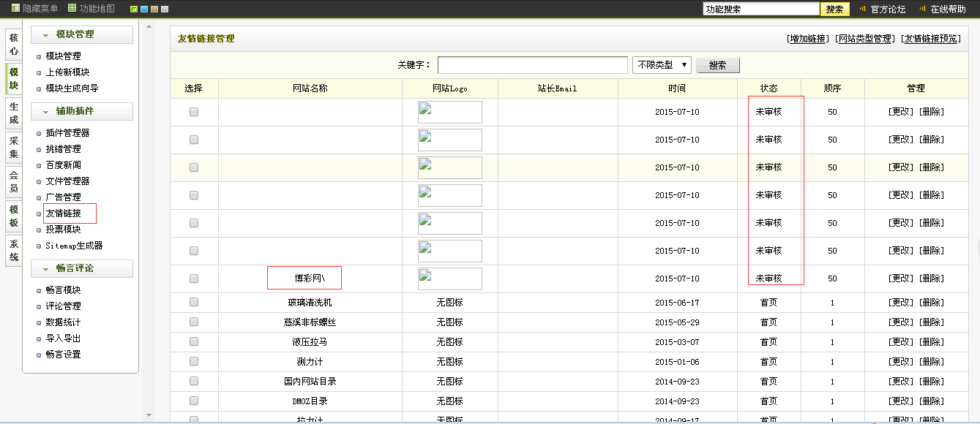Open the 功能地图 function map icon
The image size is (980, 424).
tap(72, 9)
